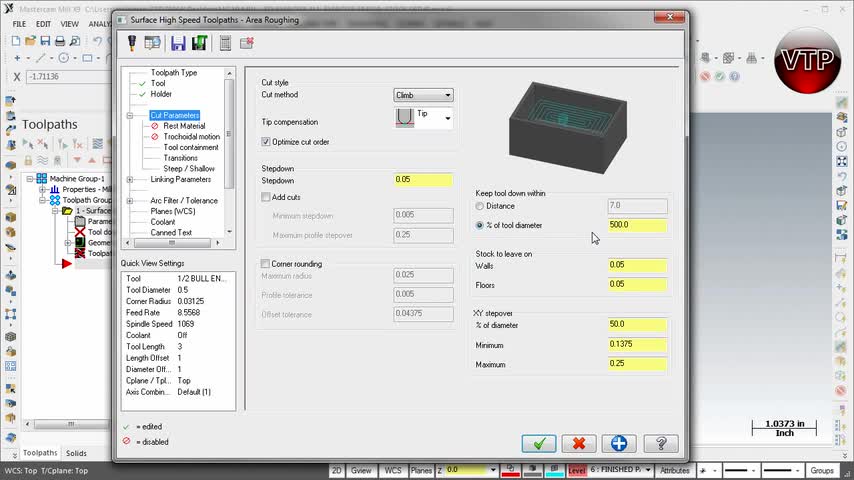Click the blue floppy save parameters icon in dialog
This screenshot has height=480, width=854.
[178, 43]
